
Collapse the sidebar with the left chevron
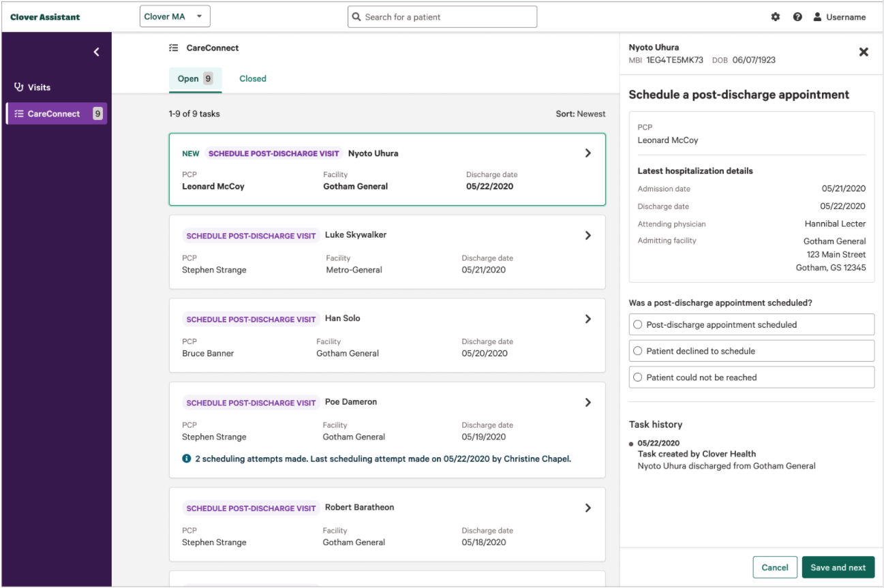point(96,52)
